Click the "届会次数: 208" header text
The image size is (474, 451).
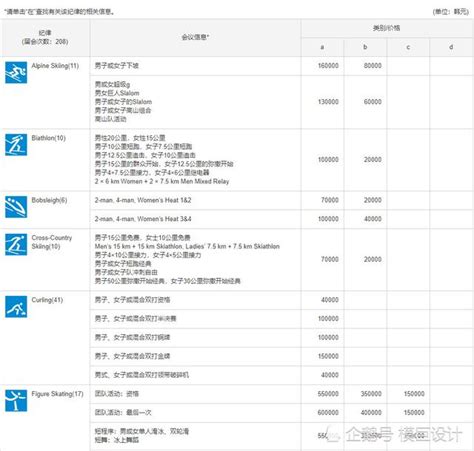point(45,41)
